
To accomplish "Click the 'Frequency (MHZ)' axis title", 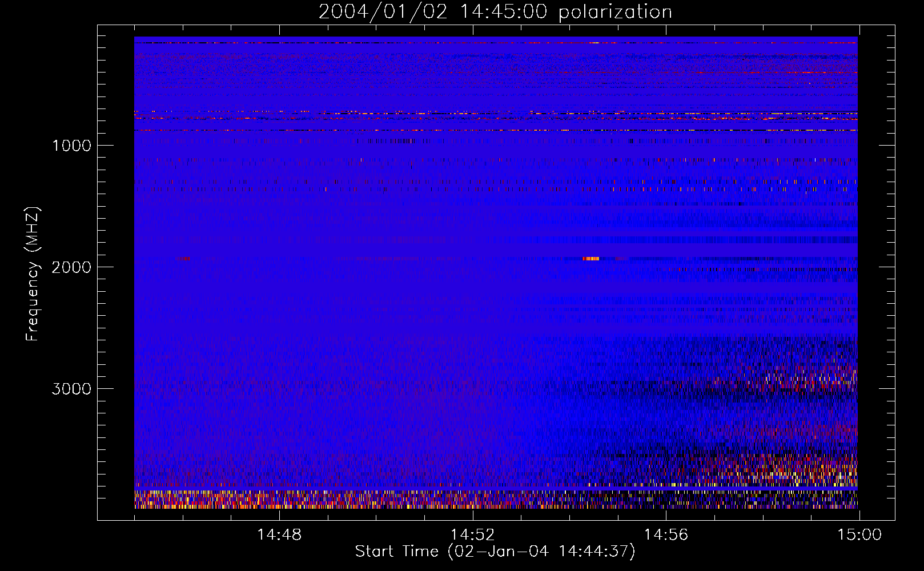I will pyautogui.click(x=33, y=274).
